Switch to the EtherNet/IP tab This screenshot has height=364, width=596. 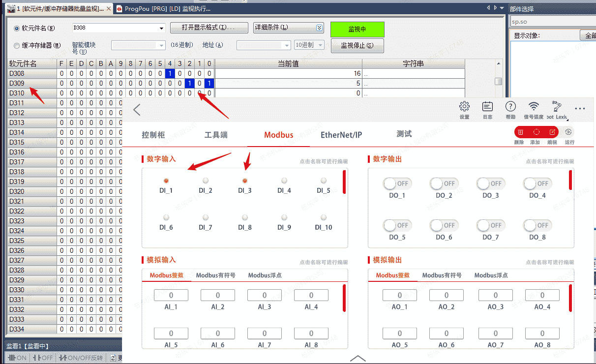click(341, 135)
